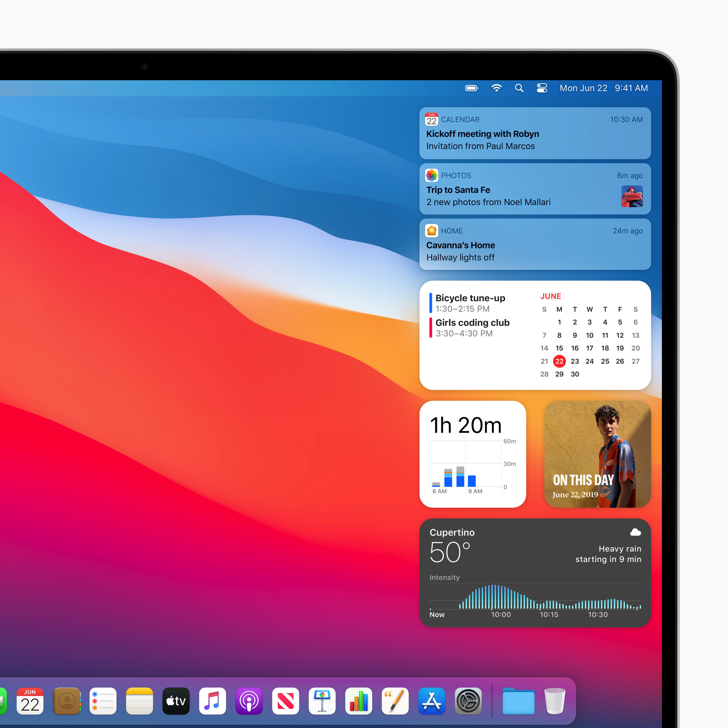
Task: Select June 23 in the calendar widget
Action: point(575,361)
